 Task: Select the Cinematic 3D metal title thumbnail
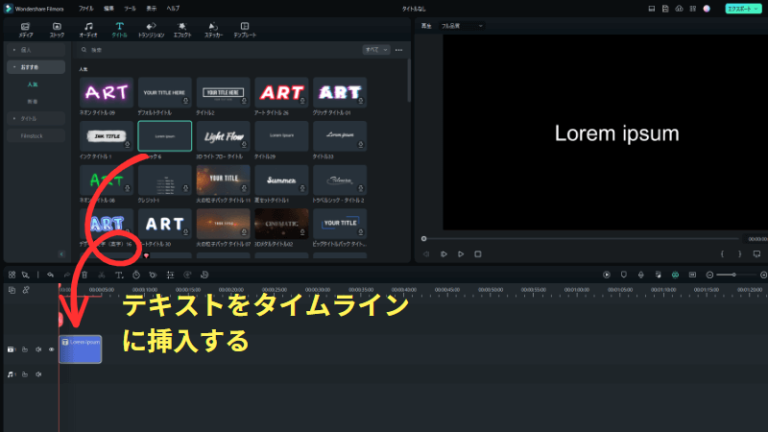(x=281, y=224)
